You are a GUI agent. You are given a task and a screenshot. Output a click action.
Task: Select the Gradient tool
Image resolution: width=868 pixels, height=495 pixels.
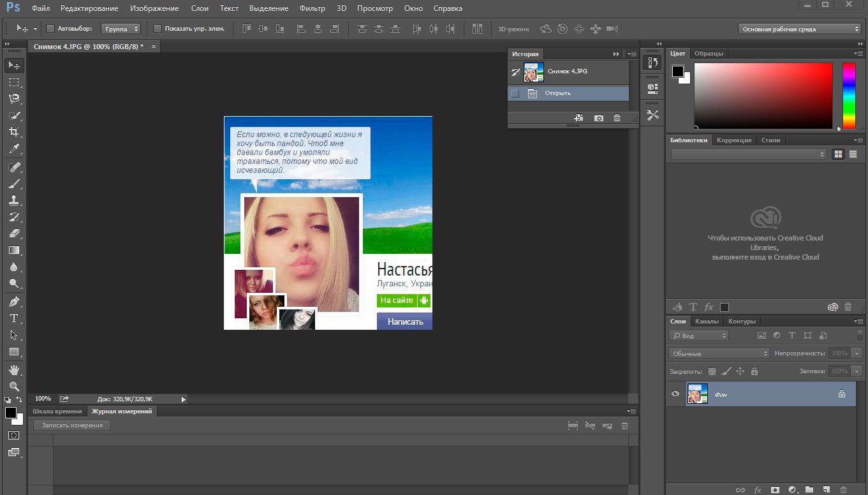[x=14, y=250]
